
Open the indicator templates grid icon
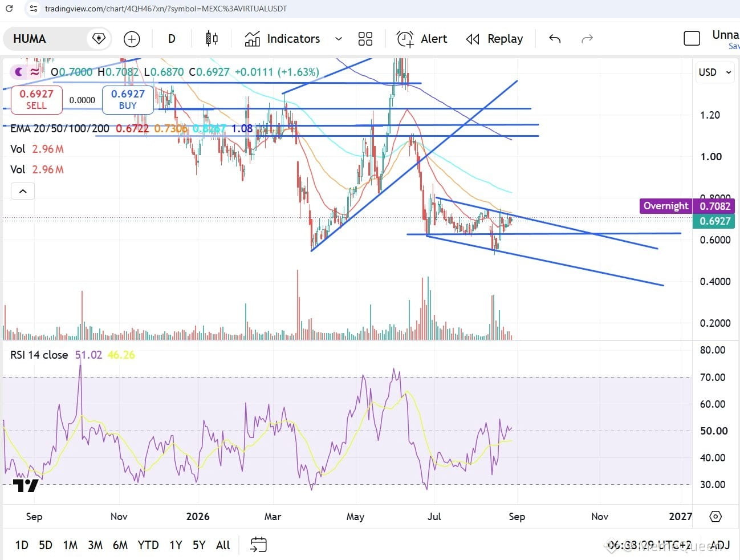[x=365, y=39]
